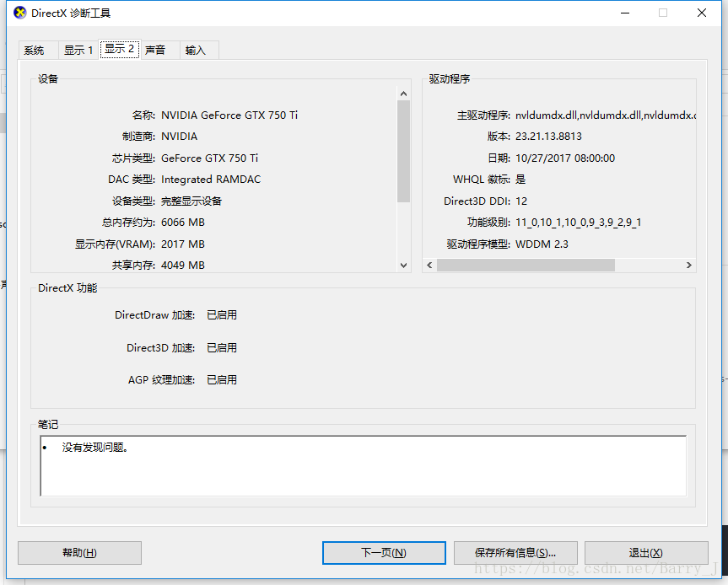Click the 退出(X) button

[646, 552]
